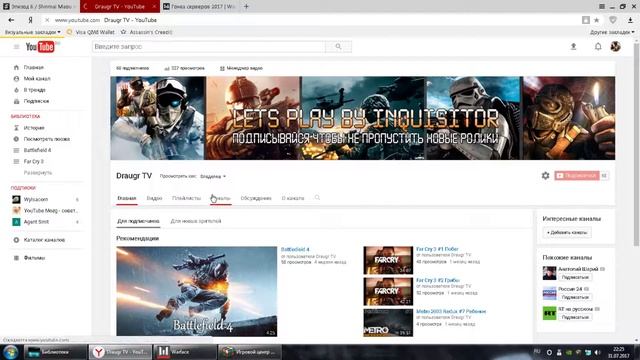640x360 pixels.
Task: Expand the sidebar with Развернуть
Action: 38,173
